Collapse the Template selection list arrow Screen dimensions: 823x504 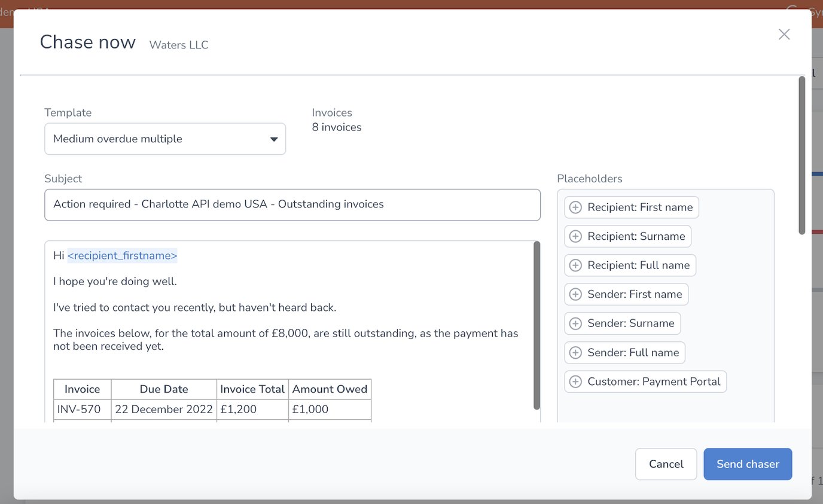(275, 138)
